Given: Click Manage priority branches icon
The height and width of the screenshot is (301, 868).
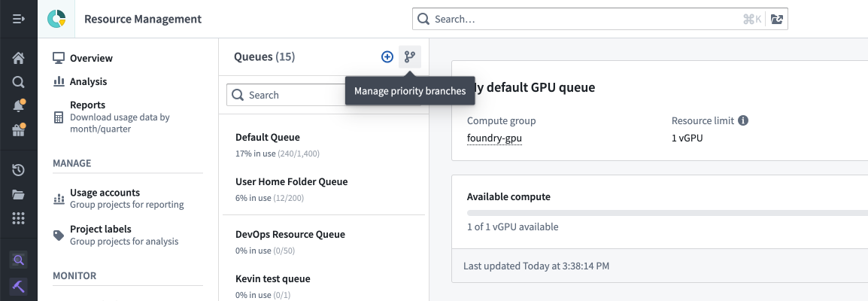Looking at the screenshot, I should click(410, 56).
